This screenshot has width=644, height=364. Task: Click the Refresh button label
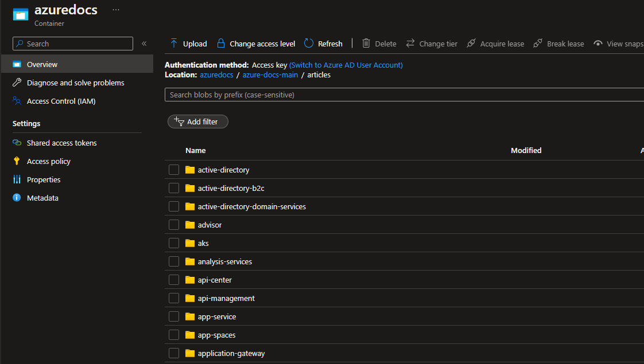[330, 44]
